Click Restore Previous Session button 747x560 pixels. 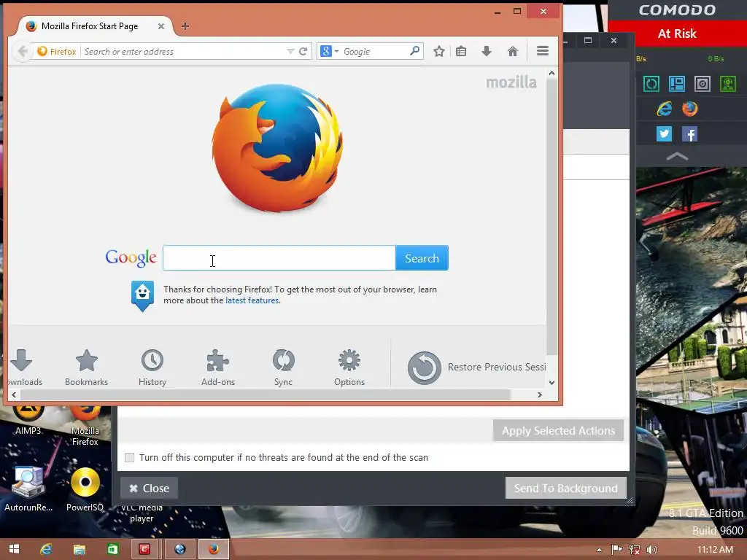point(476,367)
